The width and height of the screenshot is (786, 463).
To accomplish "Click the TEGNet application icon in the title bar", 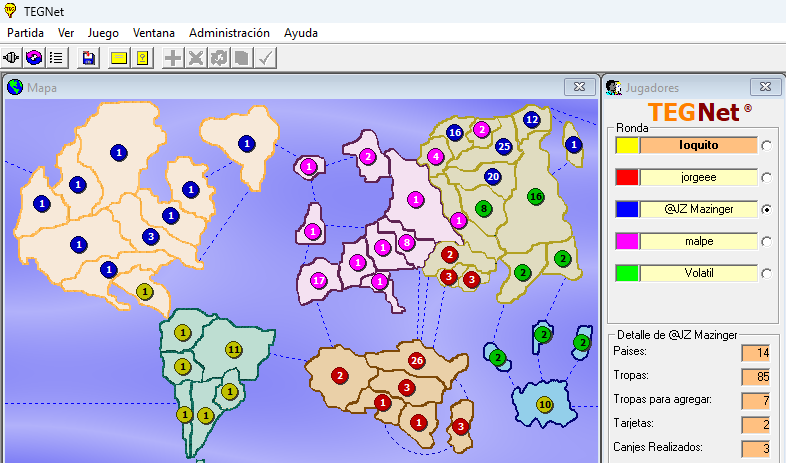I will pos(10,11).
